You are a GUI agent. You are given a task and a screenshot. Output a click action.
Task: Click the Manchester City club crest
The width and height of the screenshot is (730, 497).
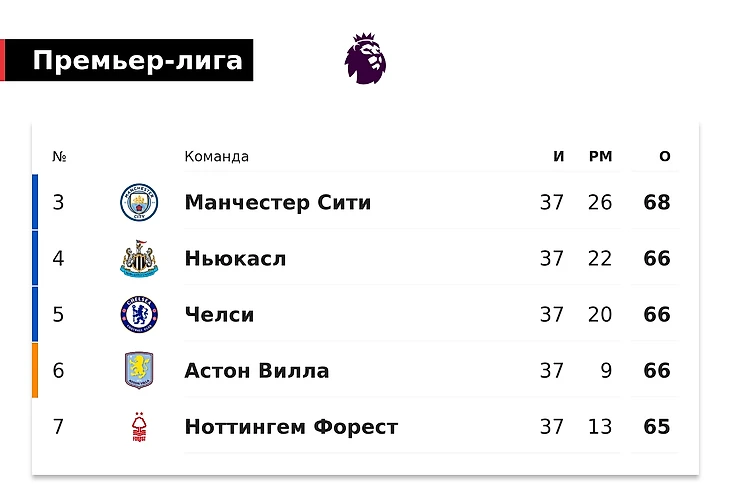(139, 202)
